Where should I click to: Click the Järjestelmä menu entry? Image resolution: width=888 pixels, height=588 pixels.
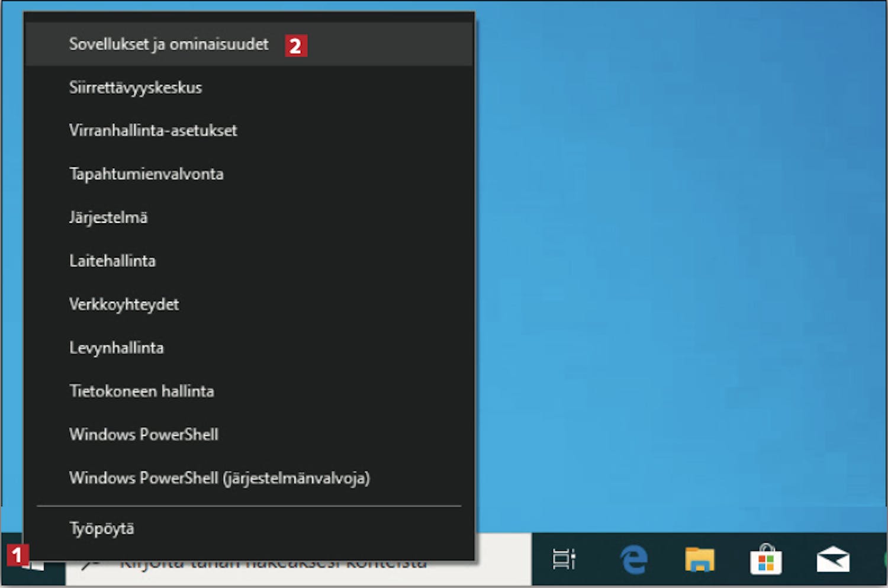click(x=108, y=217)
